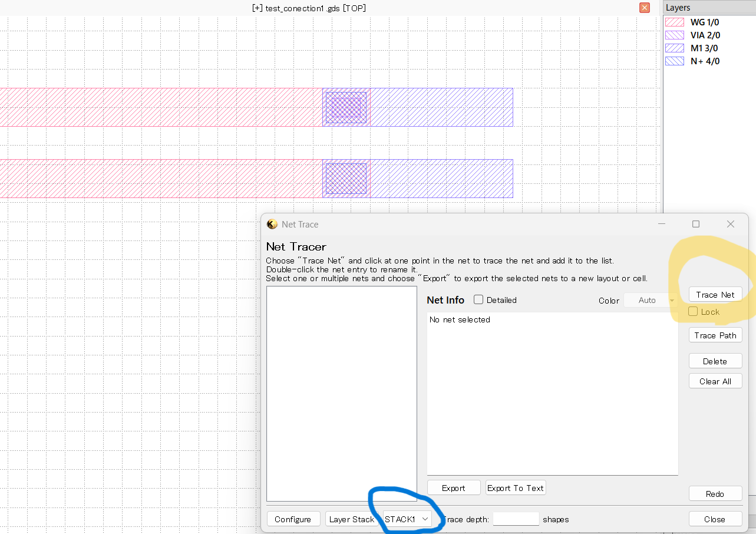Click the 'Net Info' label

click(x=445, y=300)
